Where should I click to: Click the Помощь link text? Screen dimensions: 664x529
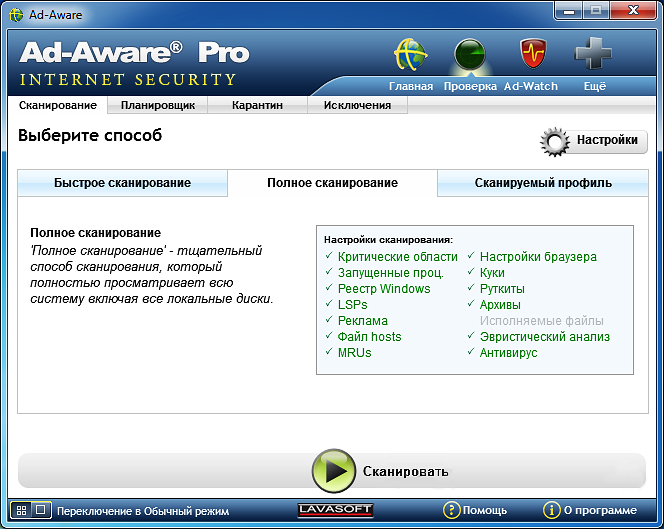click(484, 510)
